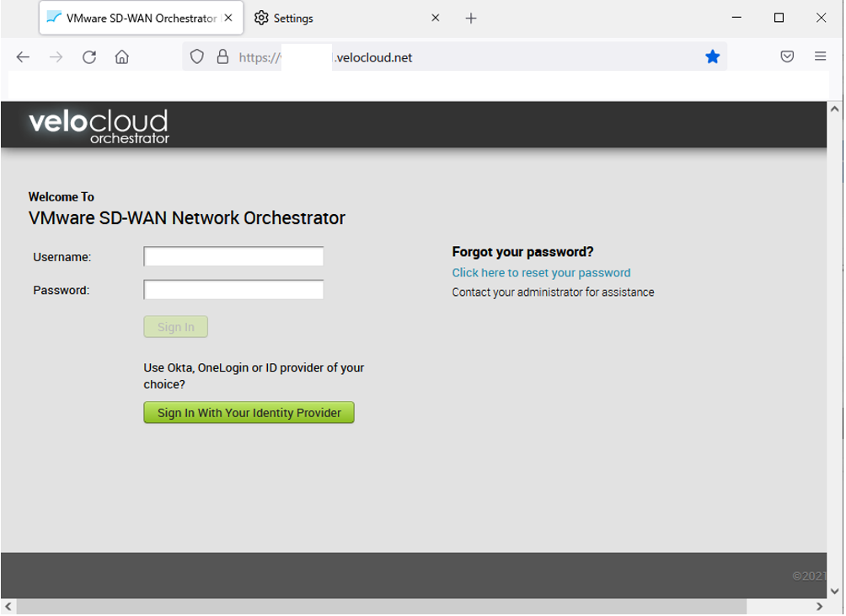Open a new tab with the plus icon
The height and width of the screenshot is (616, 846).
coord(470,19)
